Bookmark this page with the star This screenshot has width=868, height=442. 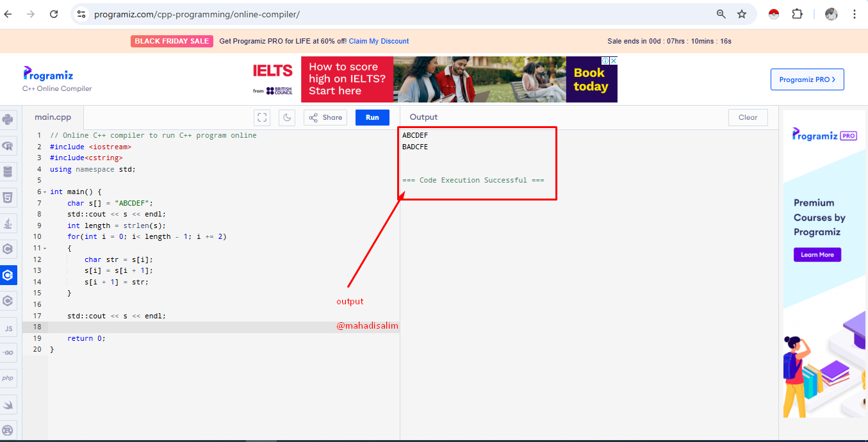pyautogui.click(x=742, y=14)
